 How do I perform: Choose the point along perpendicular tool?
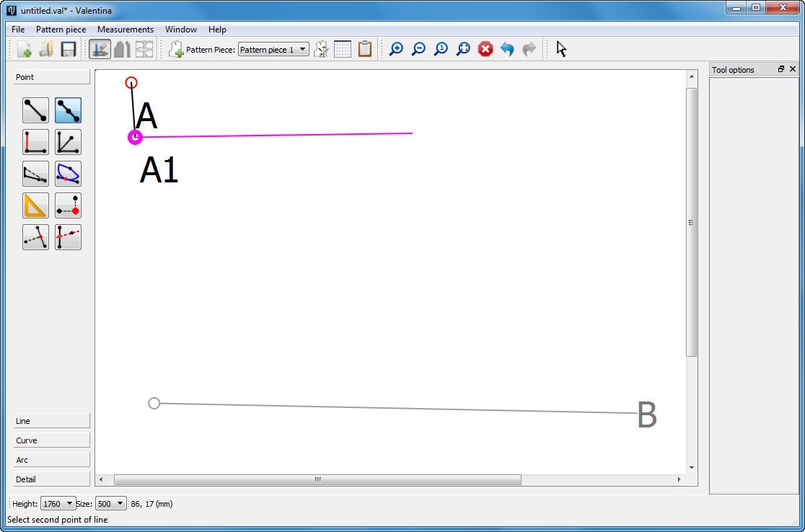click(x=35, y=142)
